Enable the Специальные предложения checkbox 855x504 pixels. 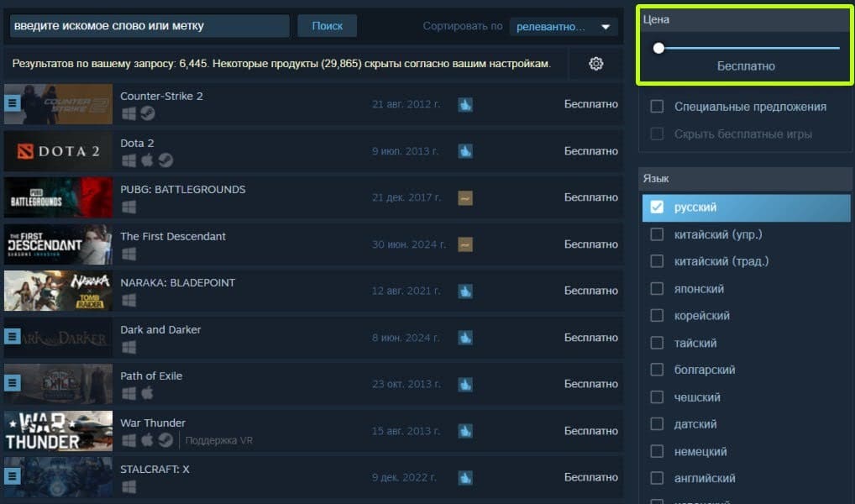(657, 107)
